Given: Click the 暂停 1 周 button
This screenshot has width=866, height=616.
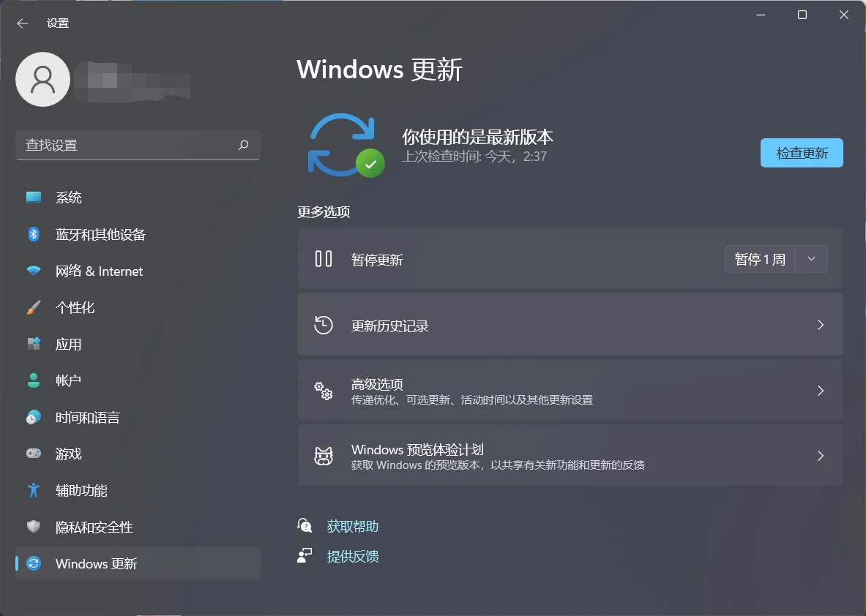Looking at the screenshot, I should [x=759, y=259].
